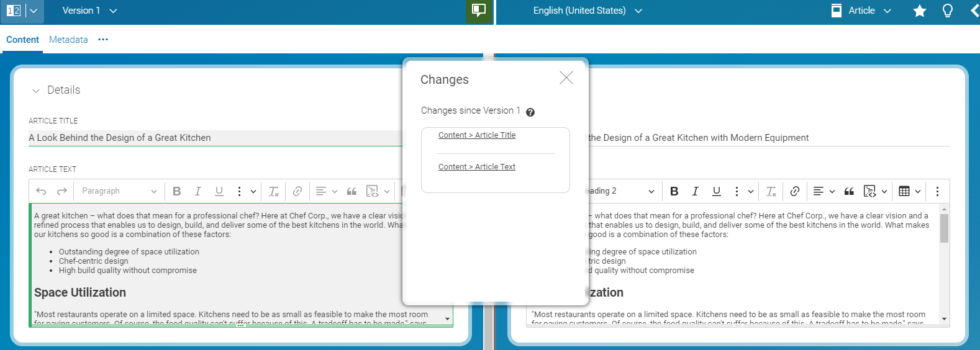Close the Changes popup
980x350 pixels.
pos(566,78)
